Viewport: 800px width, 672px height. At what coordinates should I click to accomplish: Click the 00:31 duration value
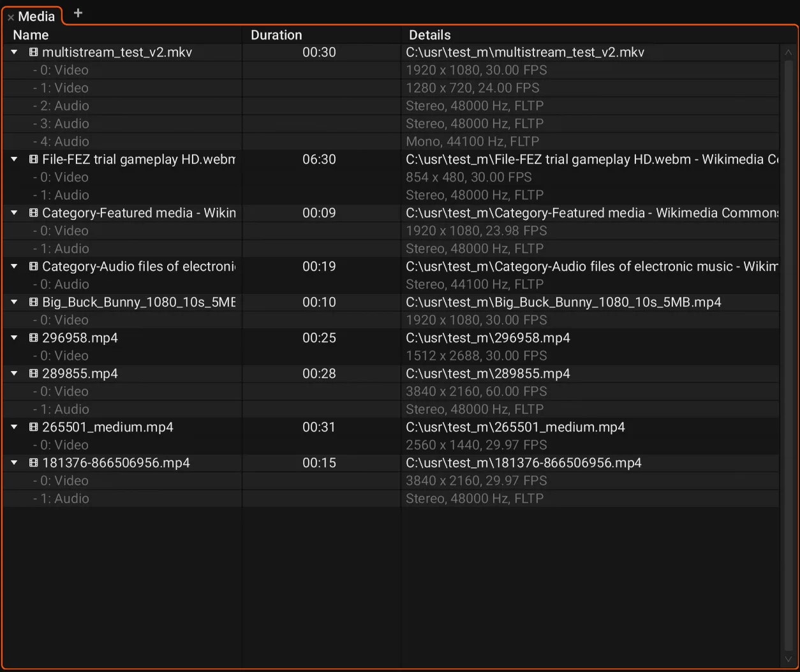[319, 427]
